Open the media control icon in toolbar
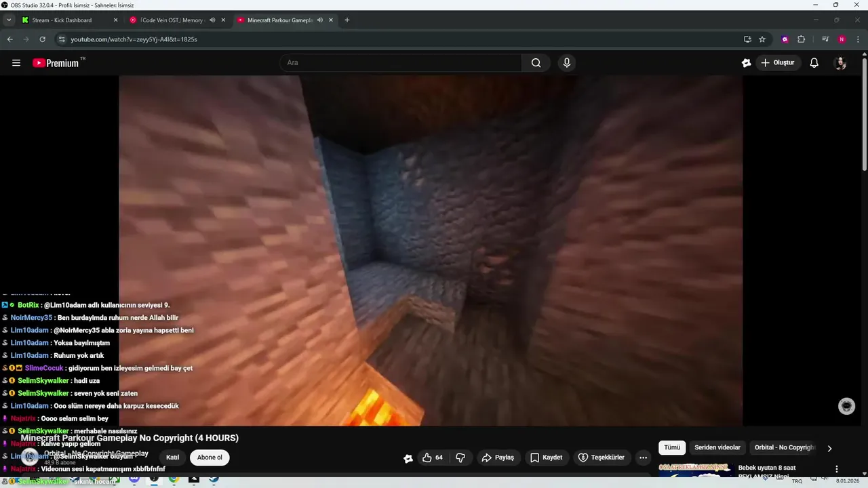868x488 pixels. (825, 39)
